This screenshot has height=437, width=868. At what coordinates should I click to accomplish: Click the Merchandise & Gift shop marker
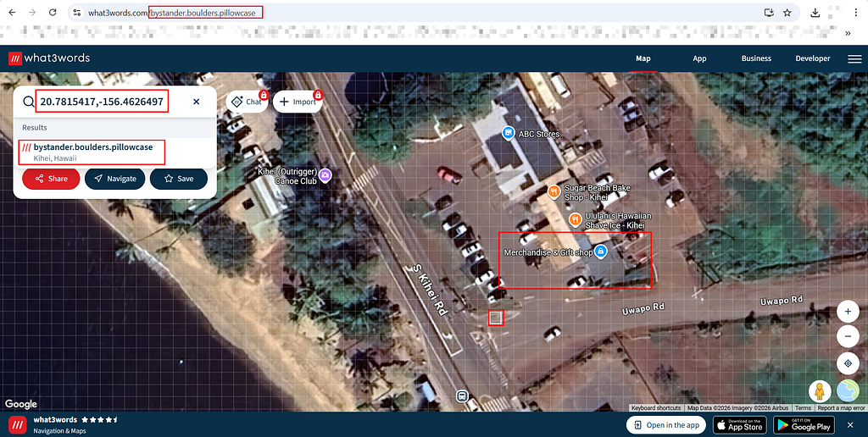click(601, 252)
